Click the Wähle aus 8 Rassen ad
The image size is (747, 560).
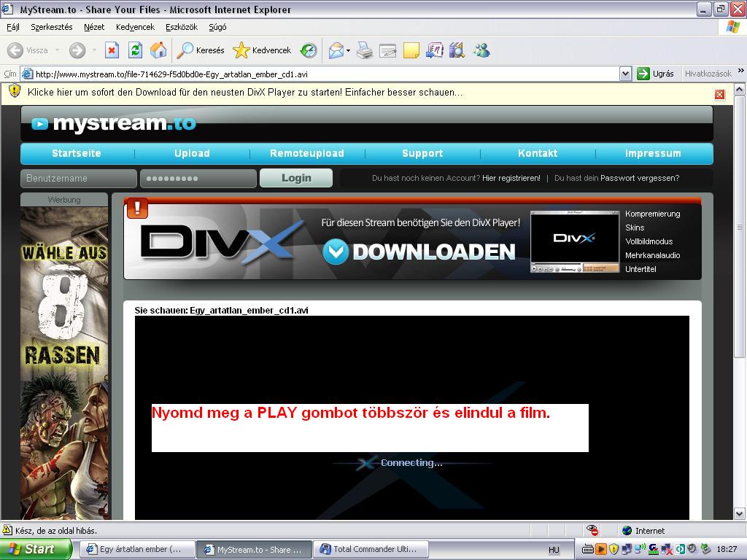pos(64,363)
